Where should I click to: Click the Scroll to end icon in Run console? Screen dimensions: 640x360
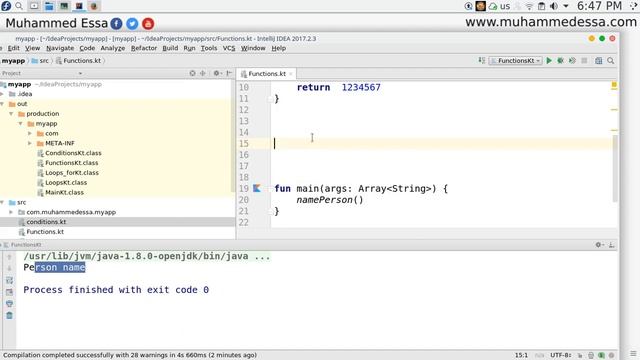[9, 292]
